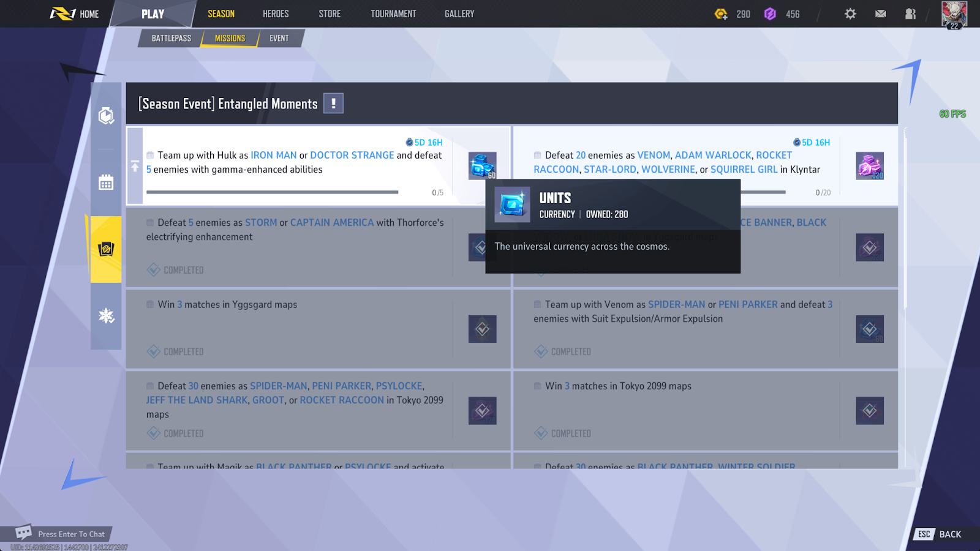Image resolution: width=980 pixels, height=551 pixels.
Task: Click the Season Event Entangled Moments title
Action: [x=228, y=103]
